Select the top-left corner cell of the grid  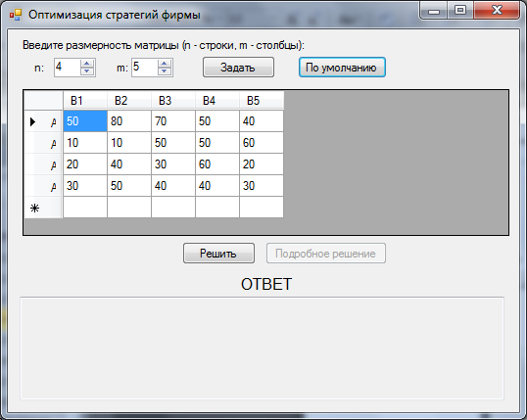[44, 101]
